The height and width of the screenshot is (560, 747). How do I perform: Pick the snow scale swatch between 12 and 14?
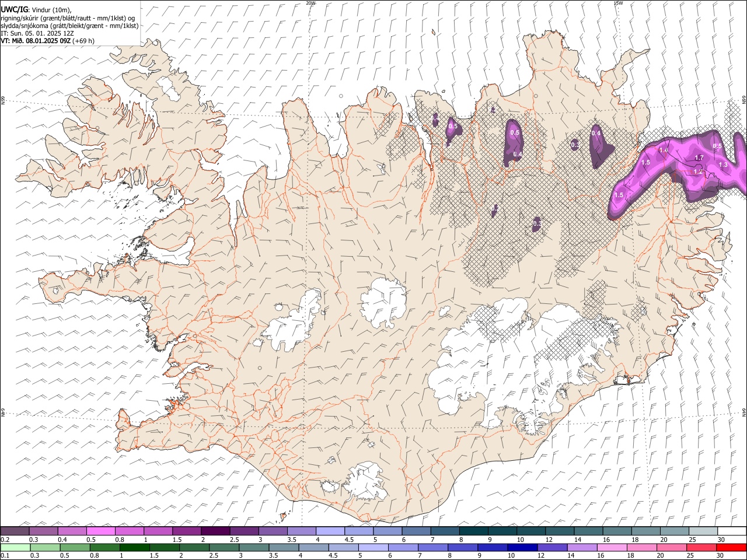click(560, 531)
